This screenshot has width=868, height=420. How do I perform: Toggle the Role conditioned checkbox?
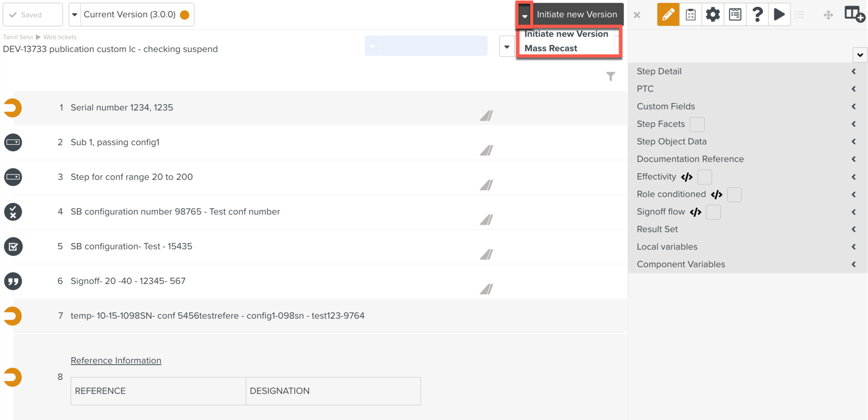click(x=734, y=194)
